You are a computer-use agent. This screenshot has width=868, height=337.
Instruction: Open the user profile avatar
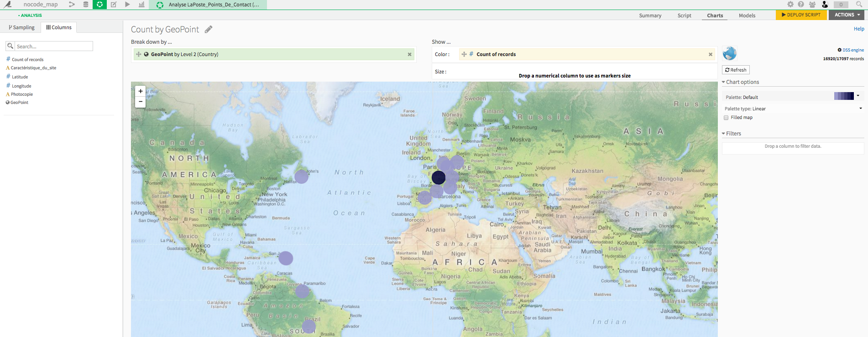pos(825,4)
